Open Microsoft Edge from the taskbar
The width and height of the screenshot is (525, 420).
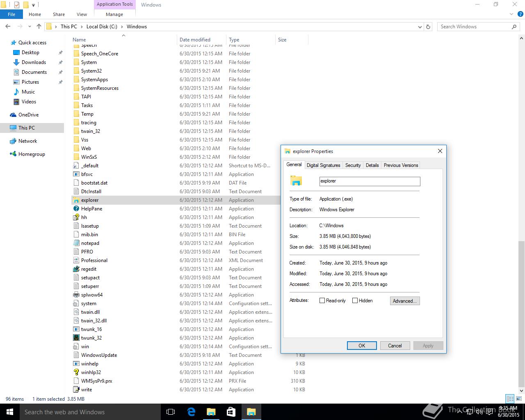191,412
